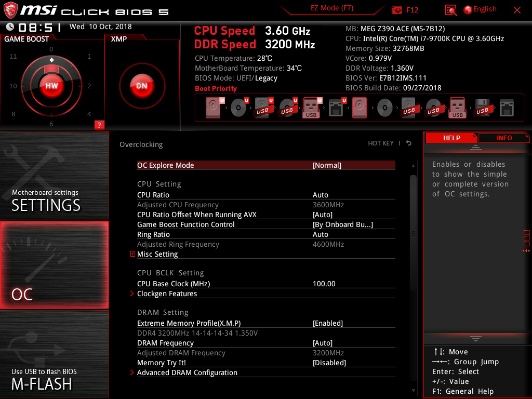This screenshot has height=399, width=532.
Task: Select legacy USB hard disk boot icon
Action: click(409, 108)
